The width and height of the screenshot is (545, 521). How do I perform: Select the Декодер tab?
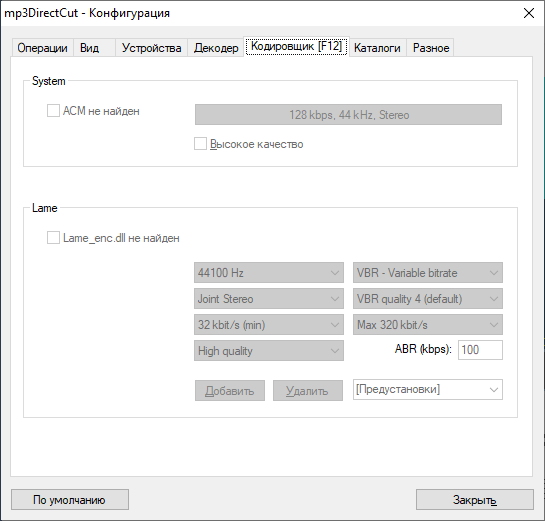click(x=216, y=48)
